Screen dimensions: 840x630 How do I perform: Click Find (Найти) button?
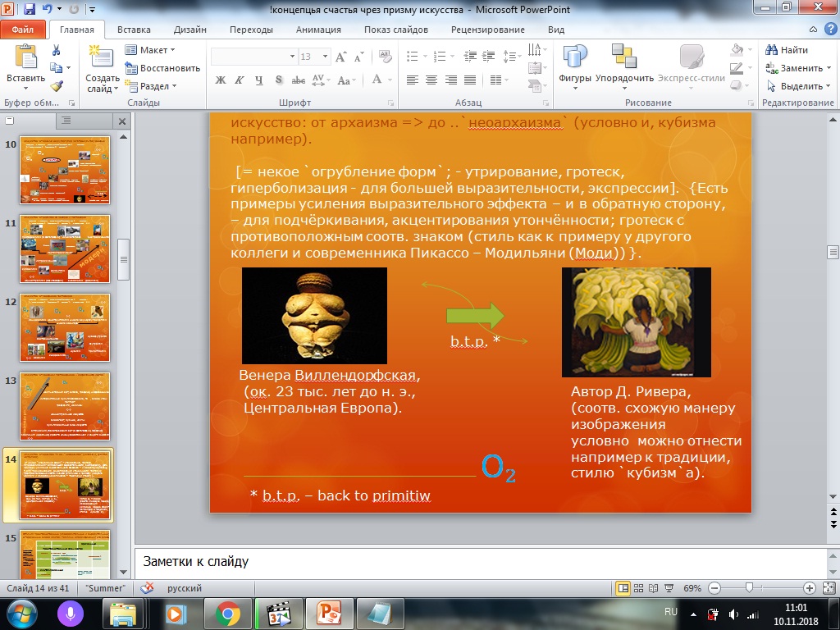click(x=787, y=50)
